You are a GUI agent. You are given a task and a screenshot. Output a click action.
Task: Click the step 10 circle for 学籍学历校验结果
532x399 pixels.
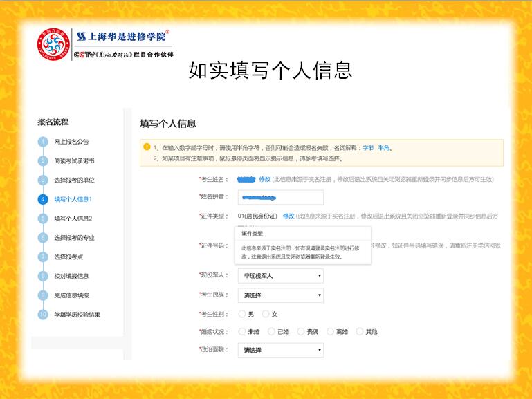tap(43, 315)
